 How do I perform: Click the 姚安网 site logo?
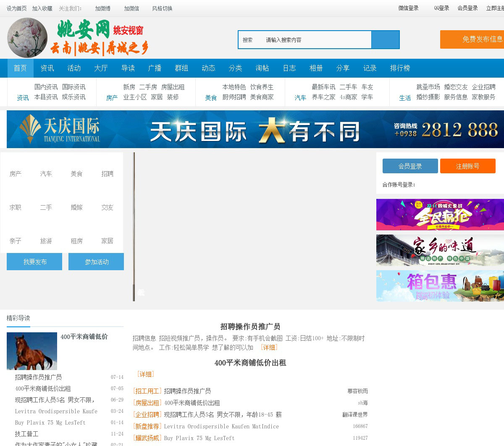click(78, 38)
